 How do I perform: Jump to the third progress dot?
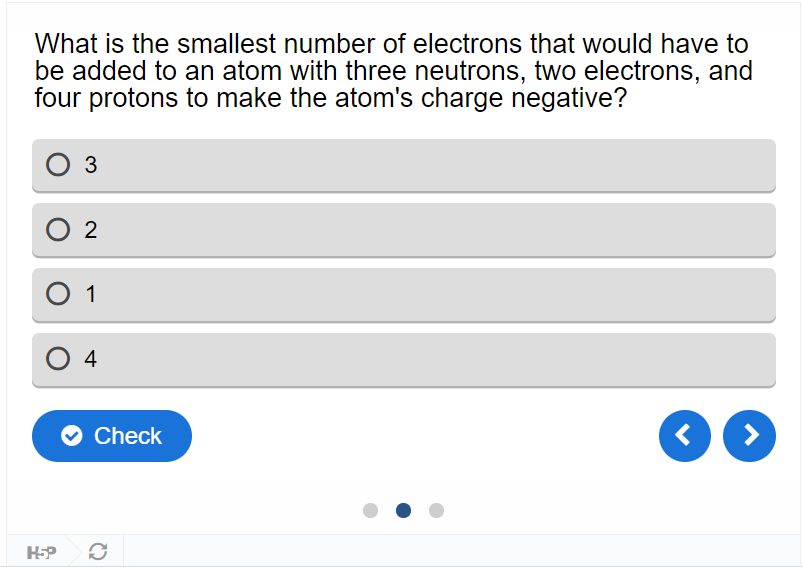click(x=436, y=511)
